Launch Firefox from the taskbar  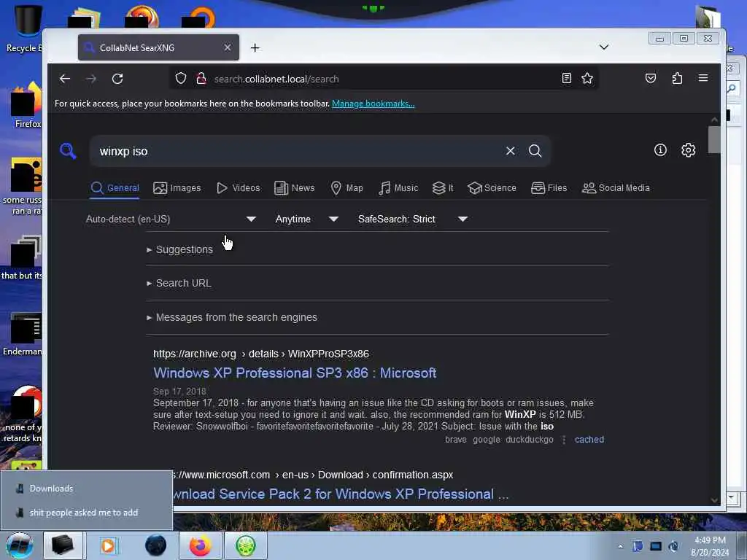click(200, 545)
